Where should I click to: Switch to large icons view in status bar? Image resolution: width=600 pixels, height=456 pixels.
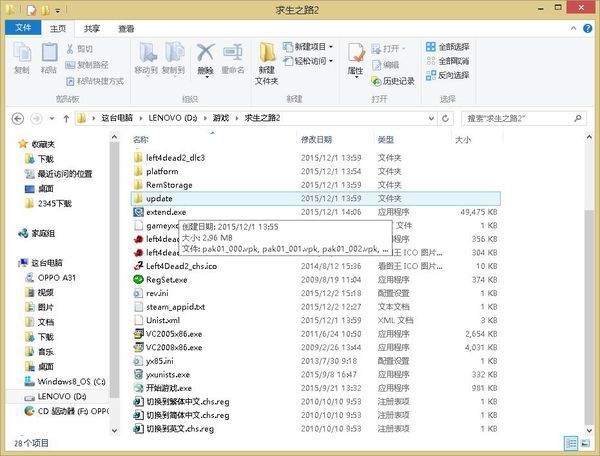click(585, 443)
